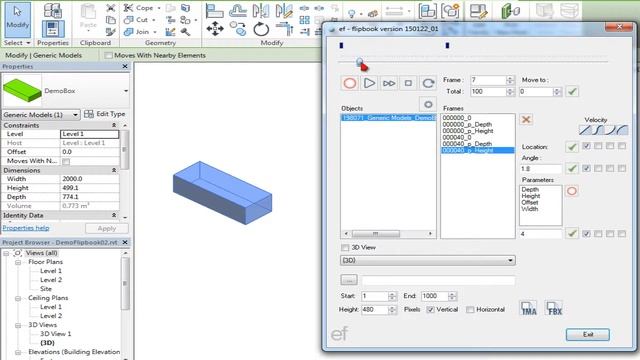
Task: Click the stop button in flipbook
Action: point(408,83)
